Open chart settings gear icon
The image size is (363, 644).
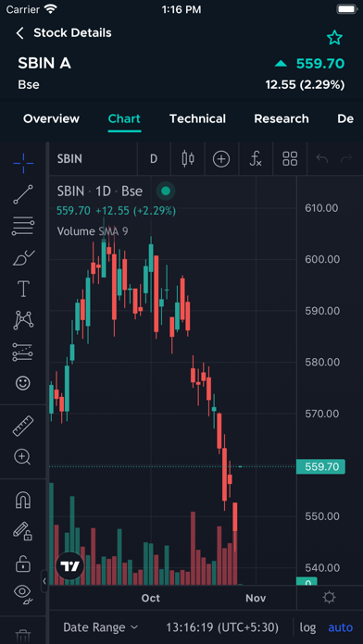coord(330,598)
